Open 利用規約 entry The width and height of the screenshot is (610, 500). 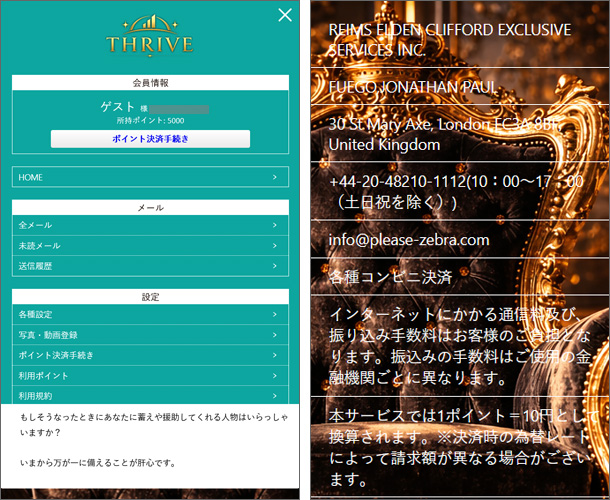[150, 395]
